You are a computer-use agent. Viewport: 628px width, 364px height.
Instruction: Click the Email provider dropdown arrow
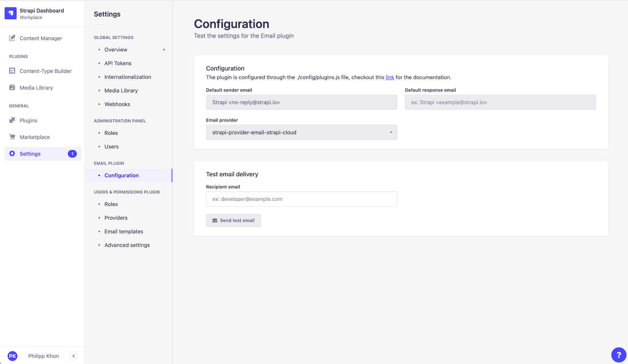tap(391, 132)
